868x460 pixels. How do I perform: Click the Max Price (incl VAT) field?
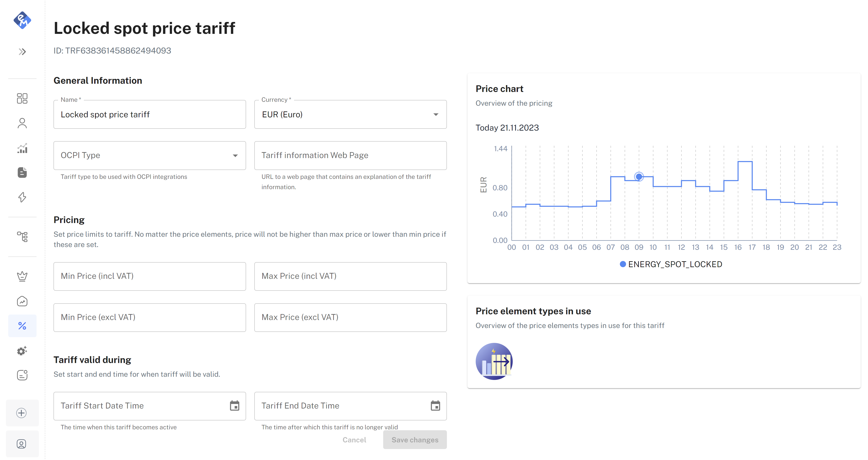(x=350, y=276)
